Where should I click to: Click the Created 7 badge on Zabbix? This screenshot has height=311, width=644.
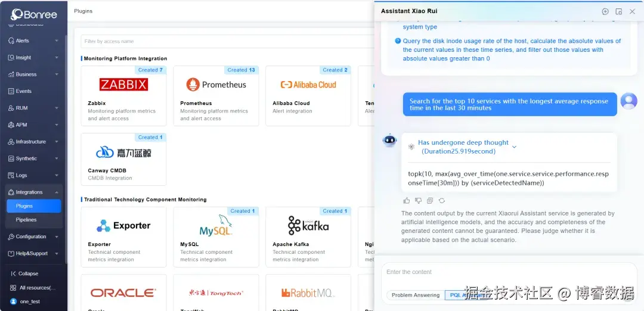(x=150, y=70)
